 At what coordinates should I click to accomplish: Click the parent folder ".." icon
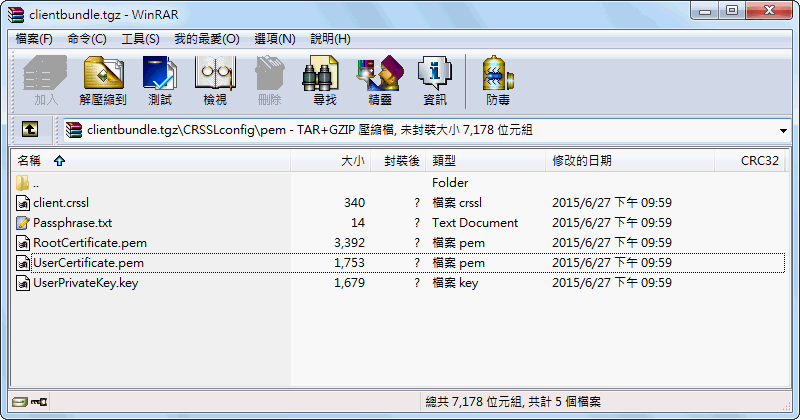pyautogui.click(x=22, y=183)
